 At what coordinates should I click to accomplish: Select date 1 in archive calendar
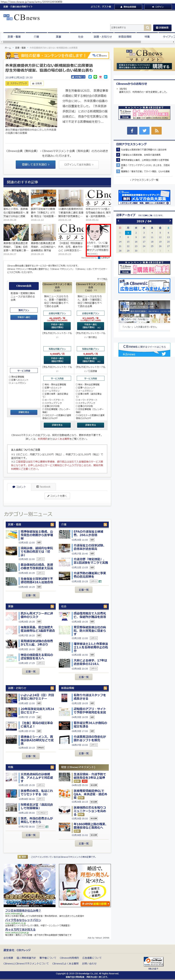click(128, 232)
